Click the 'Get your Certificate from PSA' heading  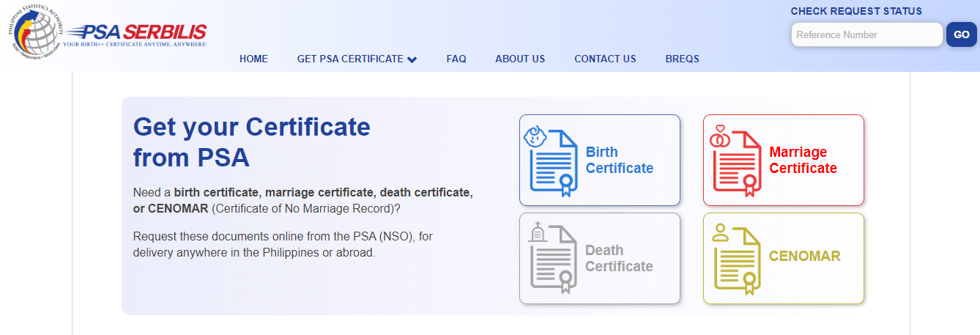[x=252, y=142]
